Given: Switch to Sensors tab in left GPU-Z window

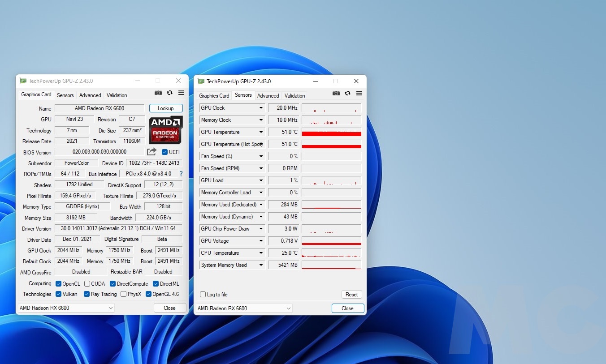Looking at the screenshot, I should (x=65, y=95).
